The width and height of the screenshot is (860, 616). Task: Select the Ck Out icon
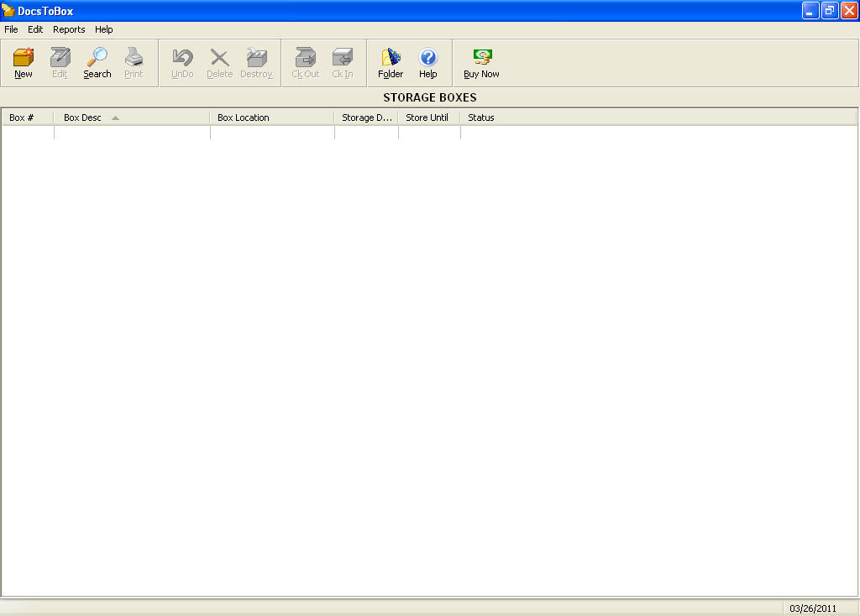304,62
